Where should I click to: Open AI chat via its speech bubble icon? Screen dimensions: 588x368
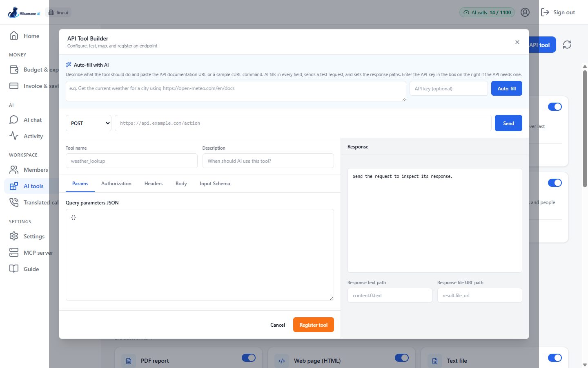coord(14,119)
